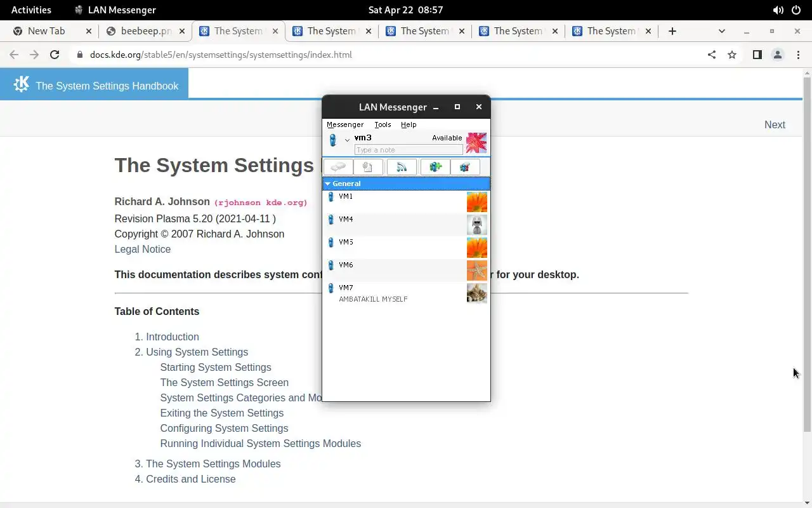Start a conversation with the chat bubble toolbar icon
812x508 pixels.
339,167
